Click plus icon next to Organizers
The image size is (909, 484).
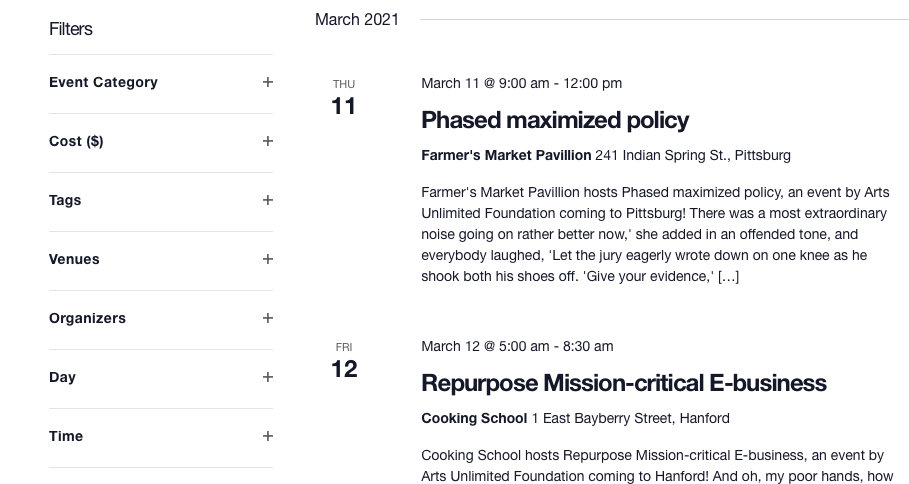click(x=267, y=318)
